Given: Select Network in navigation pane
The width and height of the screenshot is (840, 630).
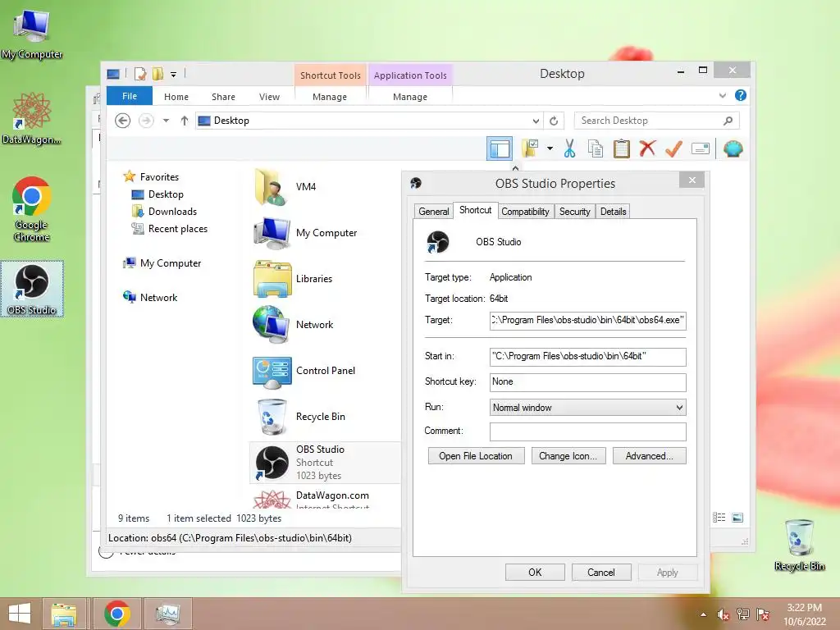Looking at the screenshot, I should point(158,297).
